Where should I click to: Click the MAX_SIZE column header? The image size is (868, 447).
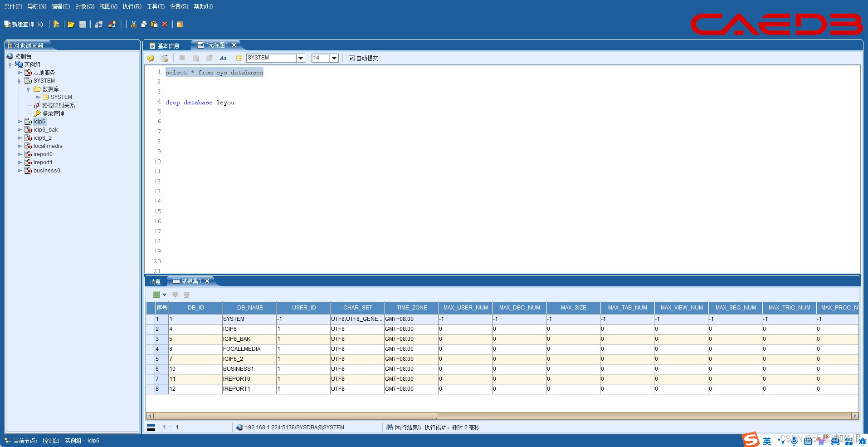pos(573,308)
